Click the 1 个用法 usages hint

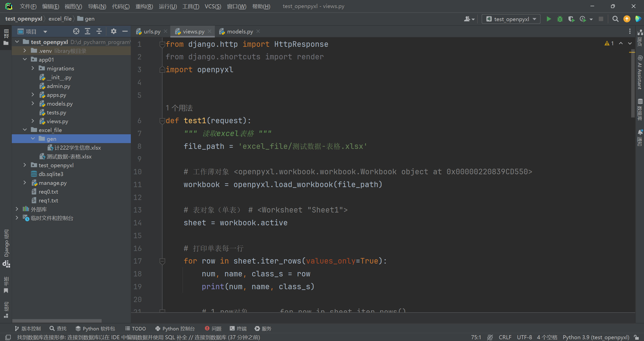coord(179,108)
